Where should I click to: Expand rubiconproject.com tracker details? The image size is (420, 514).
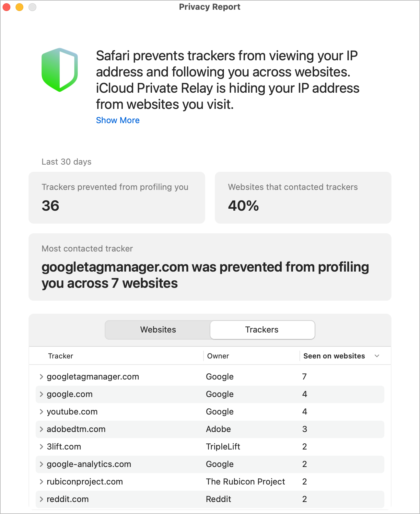pyautogui.click(x=41, y=482)
